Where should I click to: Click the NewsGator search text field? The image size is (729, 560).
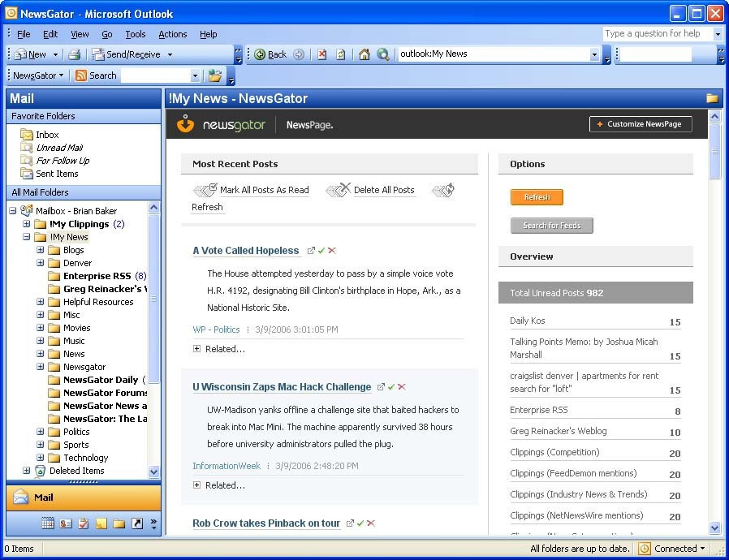click(x=156, y=75)
